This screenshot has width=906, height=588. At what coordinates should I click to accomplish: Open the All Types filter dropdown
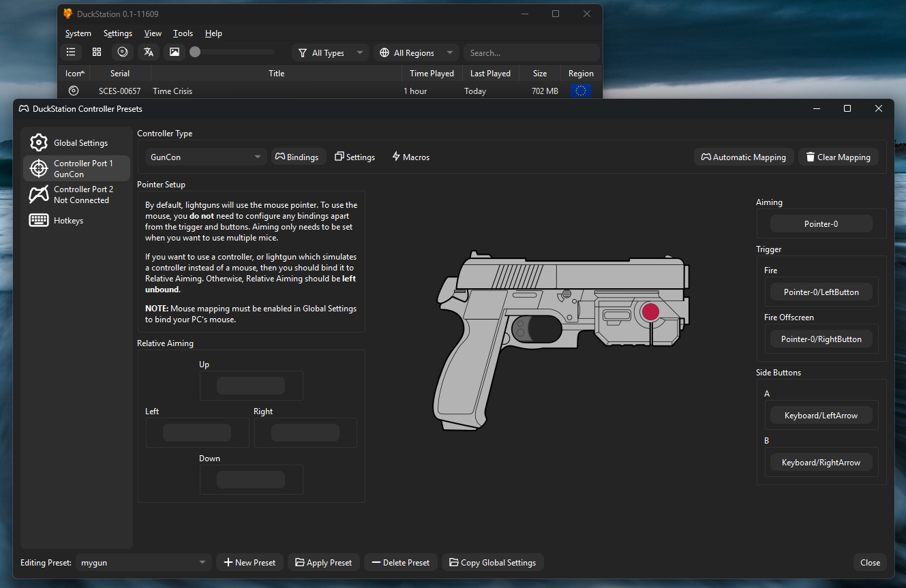pos(331,52)
